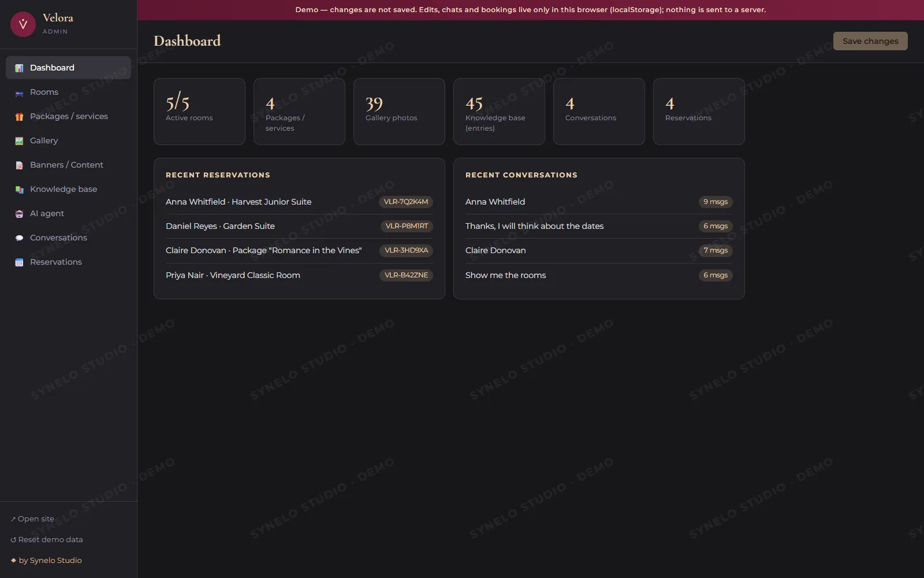The height and width of the screenshot is (578, 924).
Task: Click the Save changes button
Action: click(x=870, y=41)
